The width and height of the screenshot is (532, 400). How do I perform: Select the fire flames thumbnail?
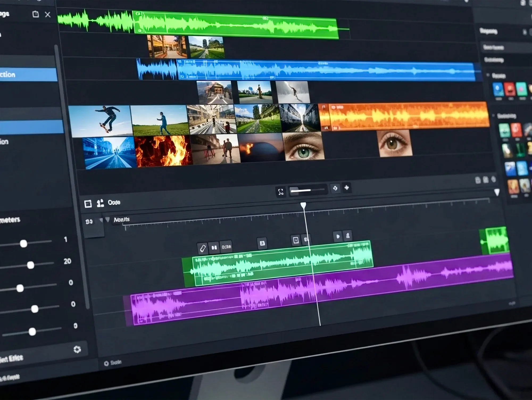coord(164,151)
